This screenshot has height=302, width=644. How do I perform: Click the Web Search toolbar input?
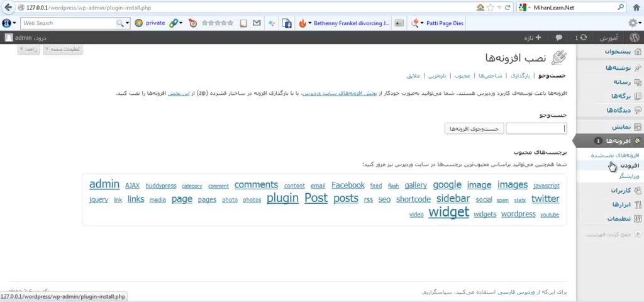point(68,23)
